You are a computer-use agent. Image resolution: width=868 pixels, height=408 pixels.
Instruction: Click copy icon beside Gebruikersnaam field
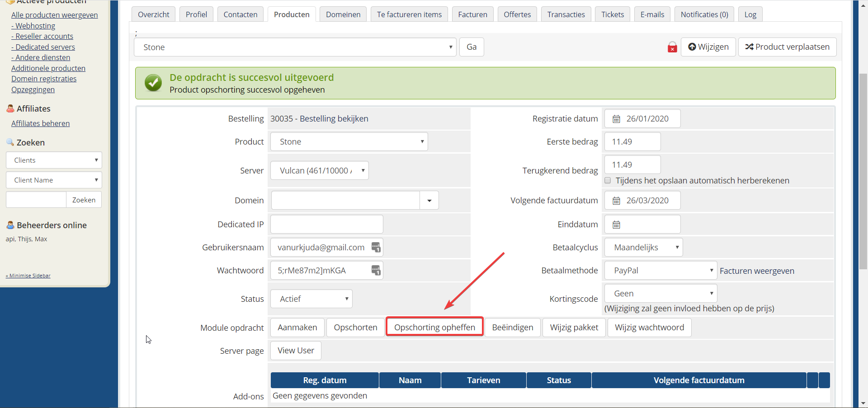pyautogui.click(x=376, y=247)
